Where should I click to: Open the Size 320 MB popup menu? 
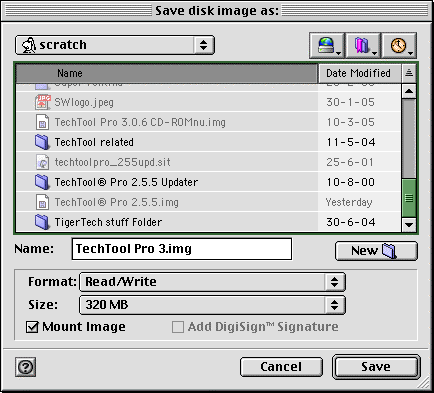[x=212, y=305]
